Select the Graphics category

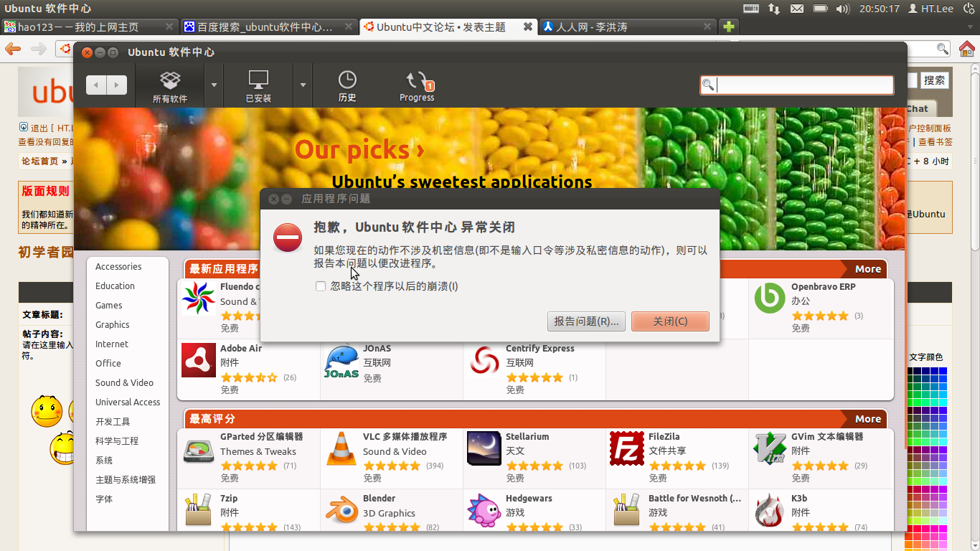tap(113, 324)
